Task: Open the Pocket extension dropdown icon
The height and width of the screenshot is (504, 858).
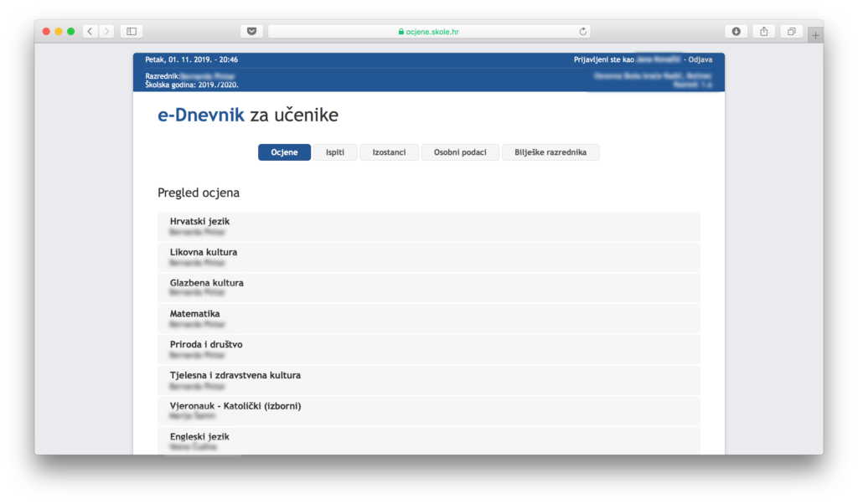Action: point(251,32)
